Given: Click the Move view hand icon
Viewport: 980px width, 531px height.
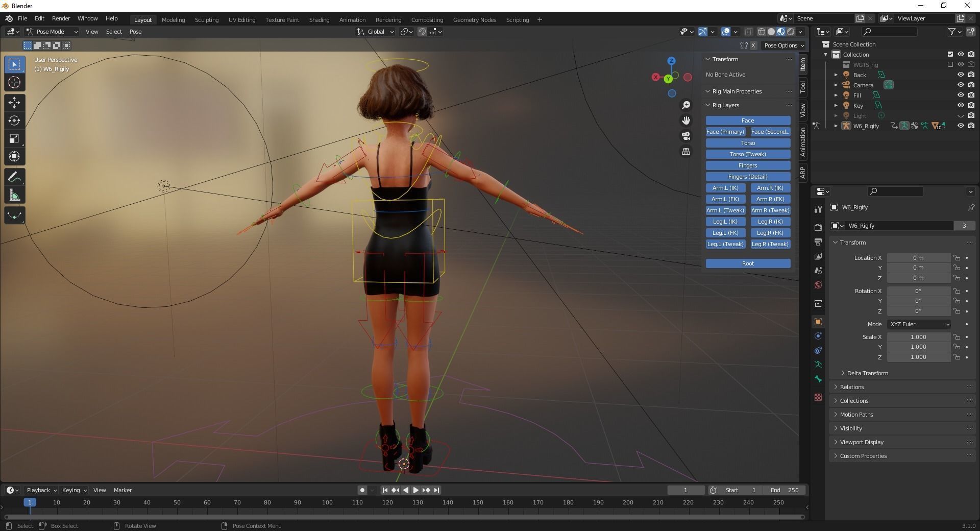Looking at the screenshot, I should 686,120.
